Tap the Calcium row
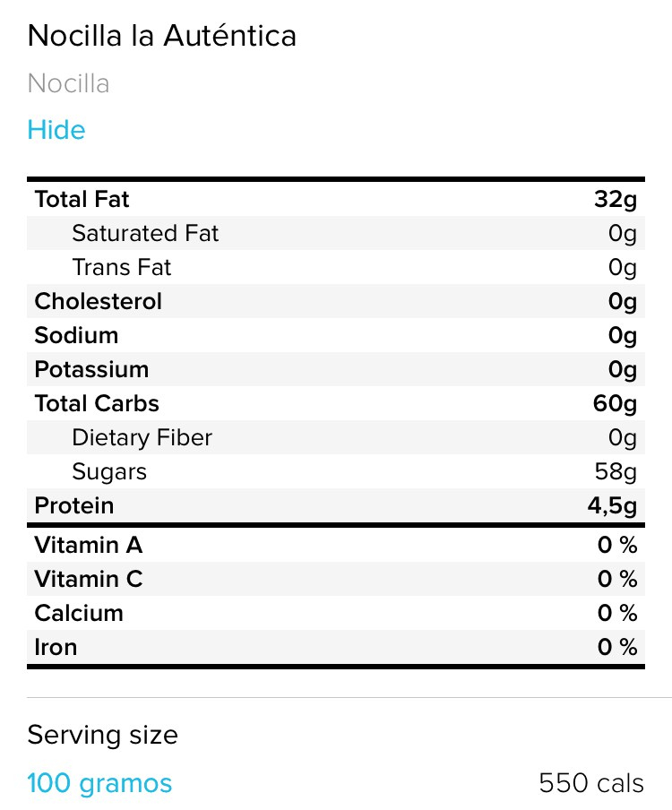Image resolution: width=672 pixels, height=810 pixels. point(335,613)
